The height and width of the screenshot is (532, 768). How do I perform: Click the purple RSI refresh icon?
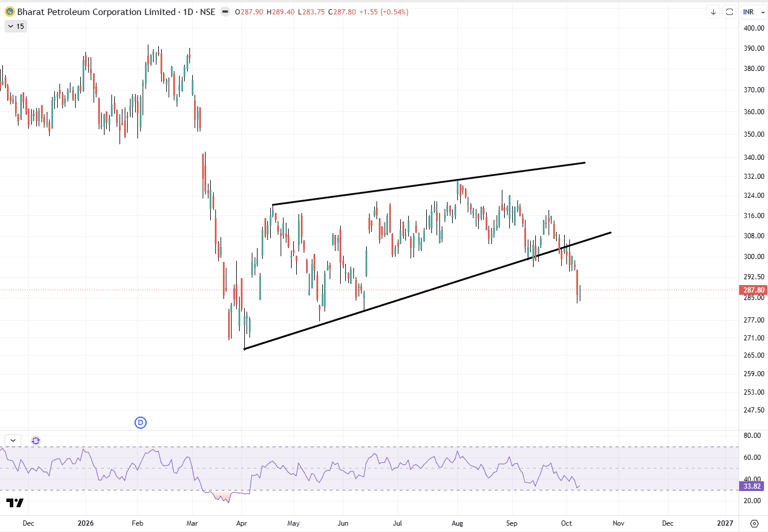point(36,441)
